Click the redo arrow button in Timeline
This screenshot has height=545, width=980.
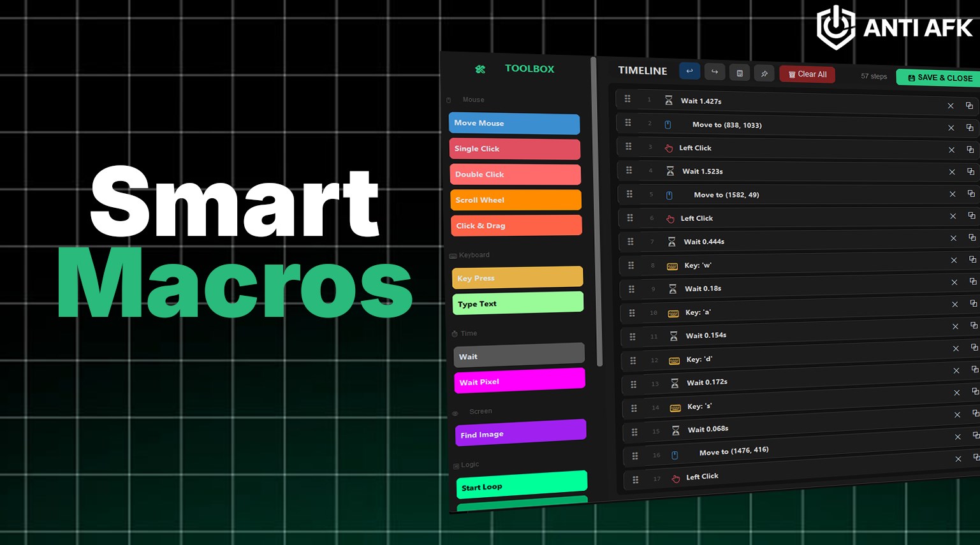pos(714,72)
